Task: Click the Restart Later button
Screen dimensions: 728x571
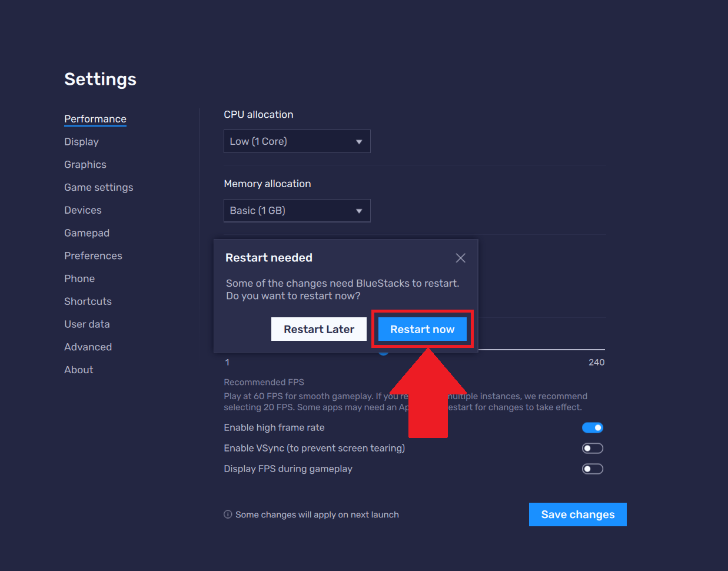Action: pos(318,329)
